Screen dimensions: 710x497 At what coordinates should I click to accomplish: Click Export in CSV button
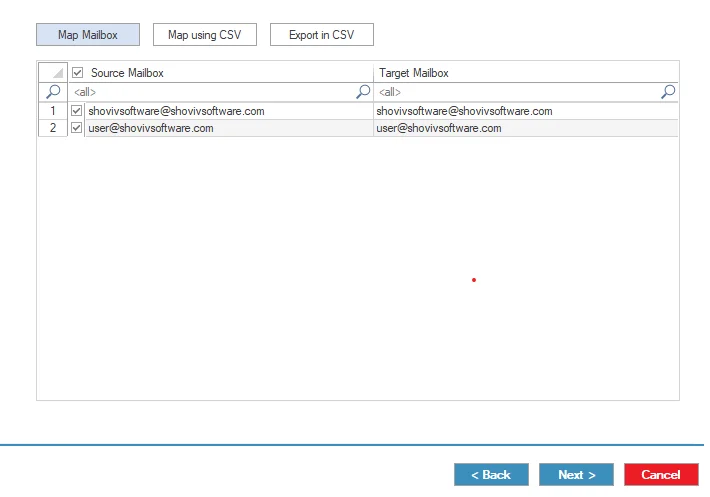tap(321, 35)
